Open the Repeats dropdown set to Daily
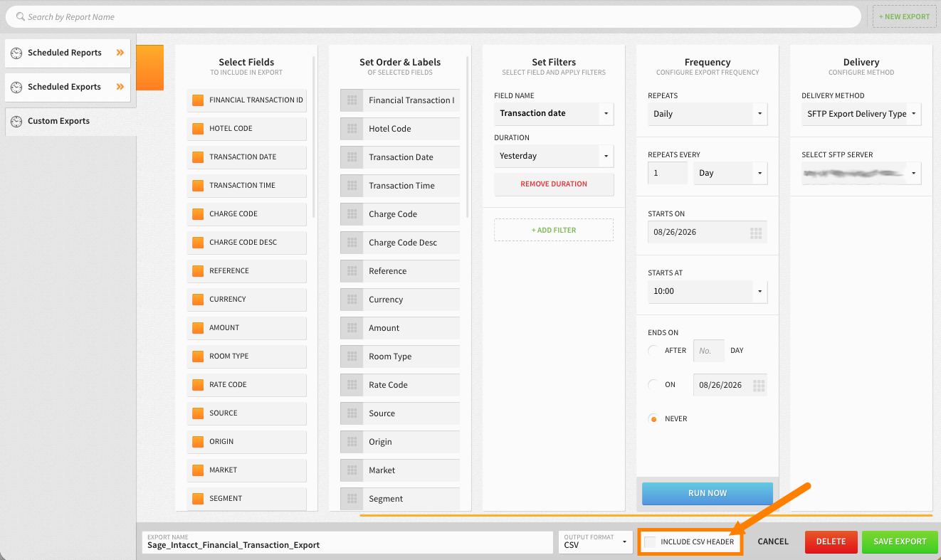The width and height of the screenshot is (941, 560). (708, 114)
